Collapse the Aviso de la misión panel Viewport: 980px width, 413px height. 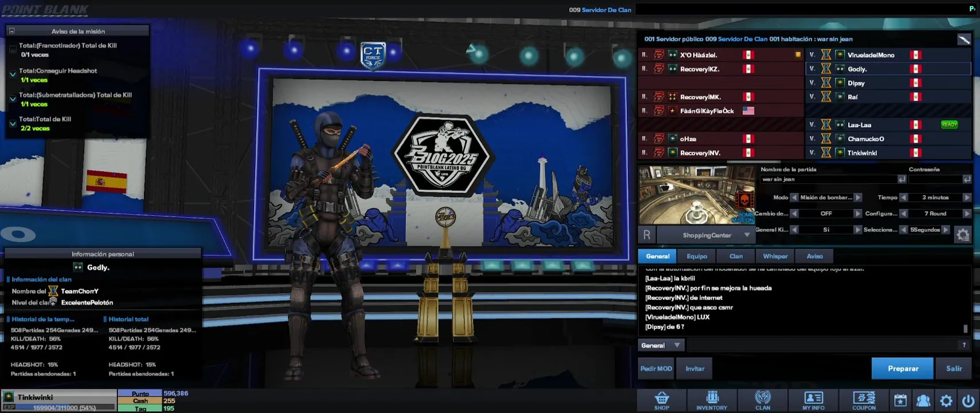[x=11, y=31]
